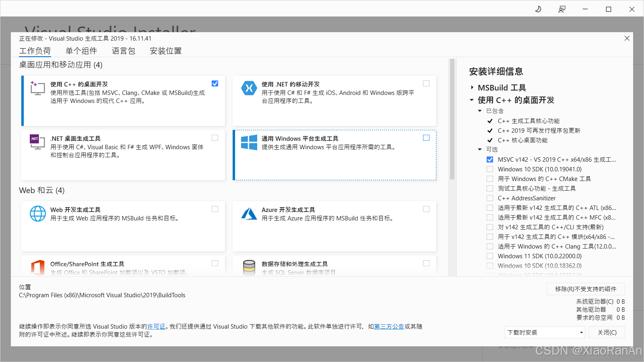
Task: Click the Office/SharePoint build tools icon
Action: [x=37, y=267]
